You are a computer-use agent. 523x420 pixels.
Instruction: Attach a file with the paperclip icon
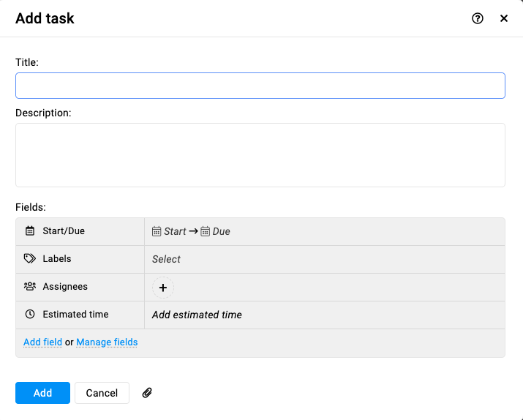click(147, 393)
